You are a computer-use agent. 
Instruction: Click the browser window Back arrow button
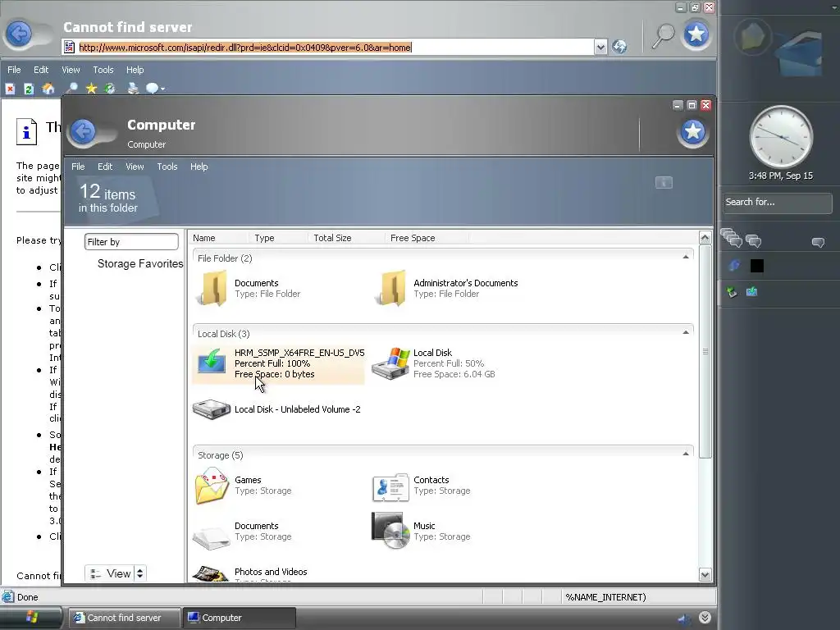(x=20, y=34)
